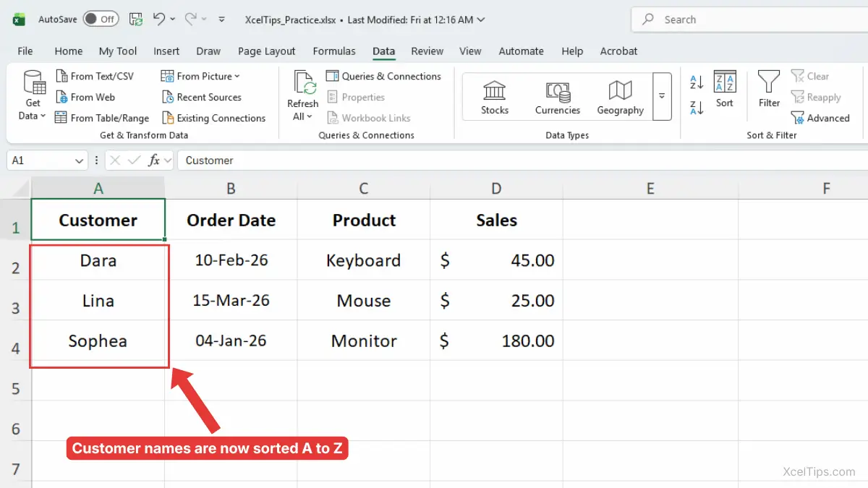The height and width of the screenshot is (488, 868).
Task: Select column B header
Action: (x=231, y=189)
